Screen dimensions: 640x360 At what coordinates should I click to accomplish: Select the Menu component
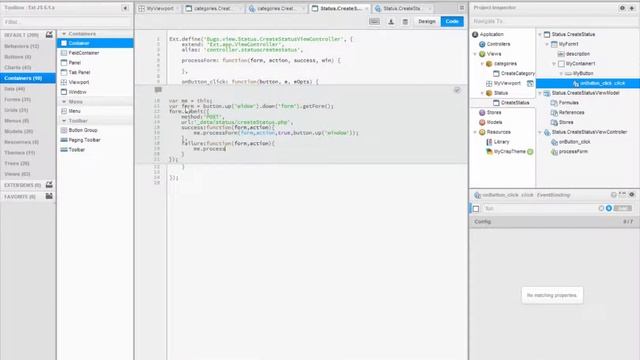95,111
